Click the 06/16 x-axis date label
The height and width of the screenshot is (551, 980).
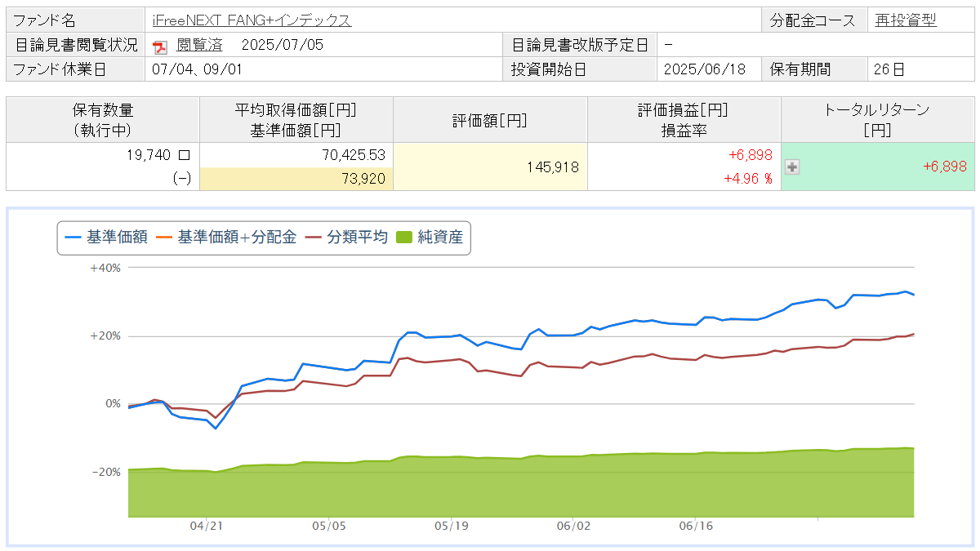[x=697, y=527]
